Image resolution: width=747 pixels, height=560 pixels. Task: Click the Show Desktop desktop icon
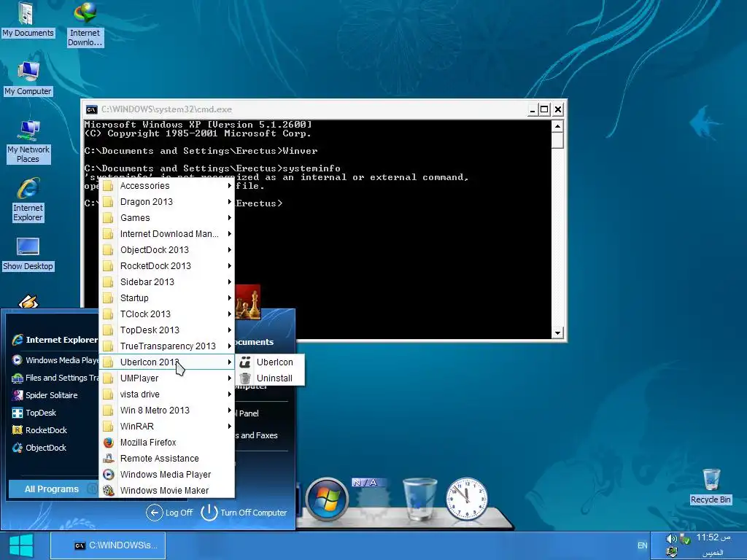click(28, 254)
